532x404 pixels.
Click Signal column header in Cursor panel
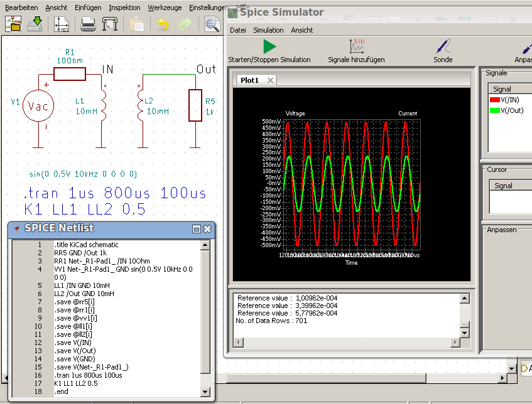click(x=511, y=186)
